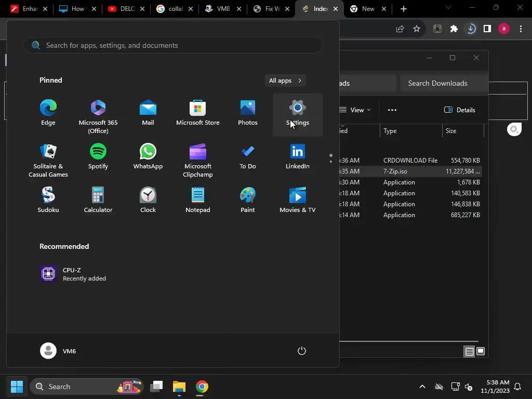Image resolution: width=532 pixels, height=399 pixels.
Task: Open Chrome from taskbar
Action: click(202, 387)
